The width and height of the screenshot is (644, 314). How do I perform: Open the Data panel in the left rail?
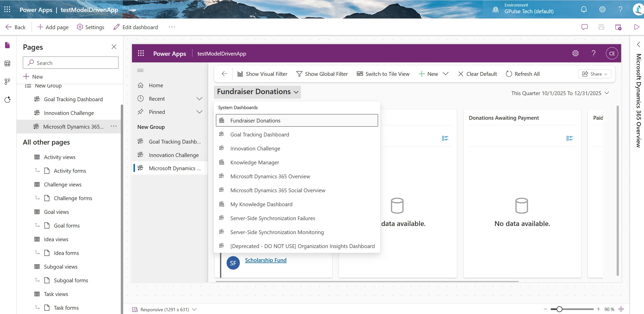pyautogui.click(x=7, y=63)
